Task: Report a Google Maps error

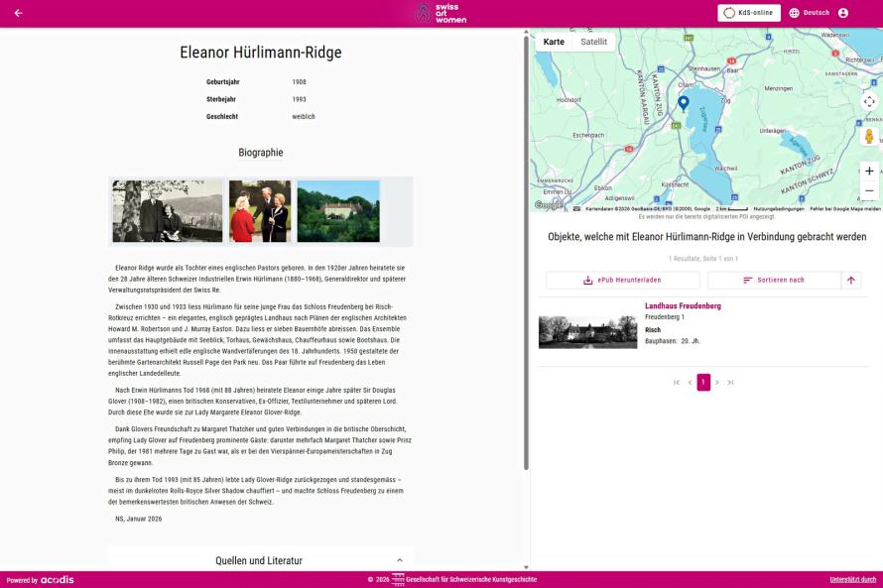Action: [845, 209]
